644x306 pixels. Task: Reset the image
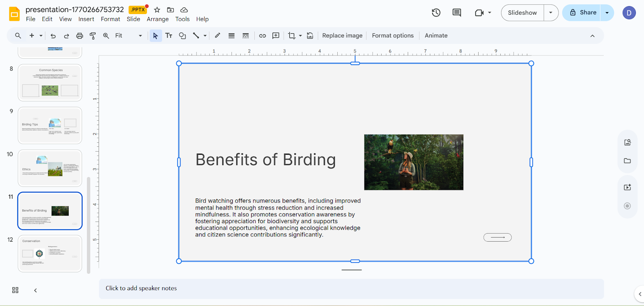point(310,36)
